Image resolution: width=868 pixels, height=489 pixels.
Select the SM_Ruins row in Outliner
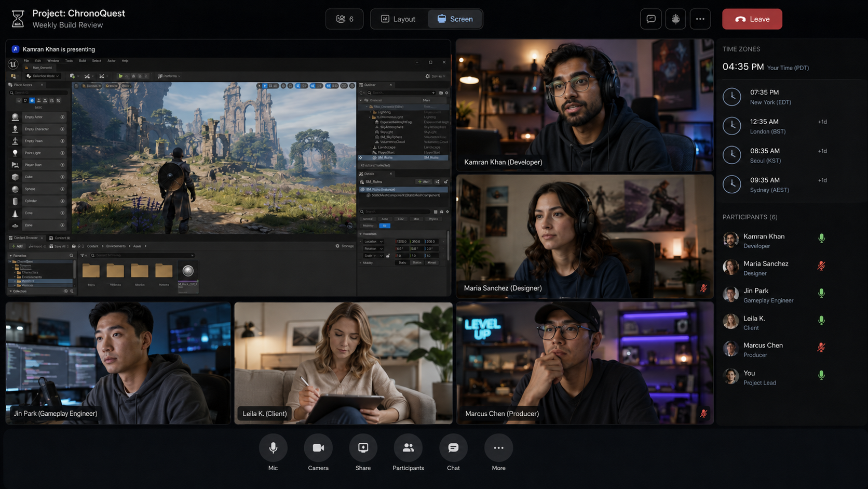pyautogui.click(x=403, y=157)
